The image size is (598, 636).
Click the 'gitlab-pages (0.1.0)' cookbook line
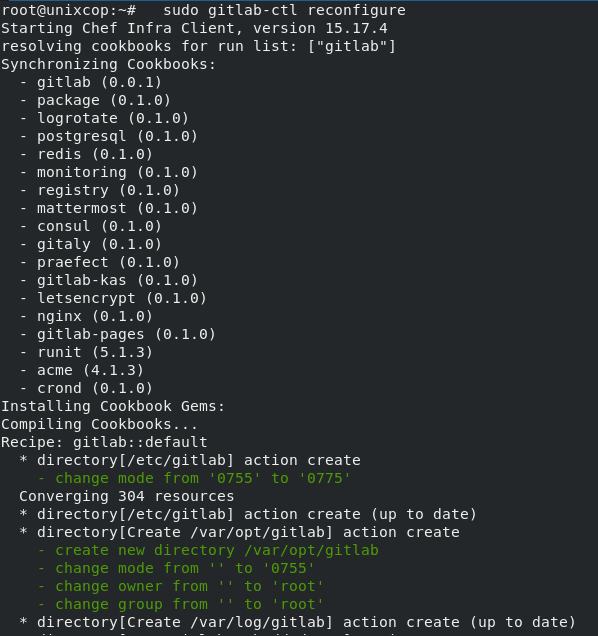pos(126,334)
